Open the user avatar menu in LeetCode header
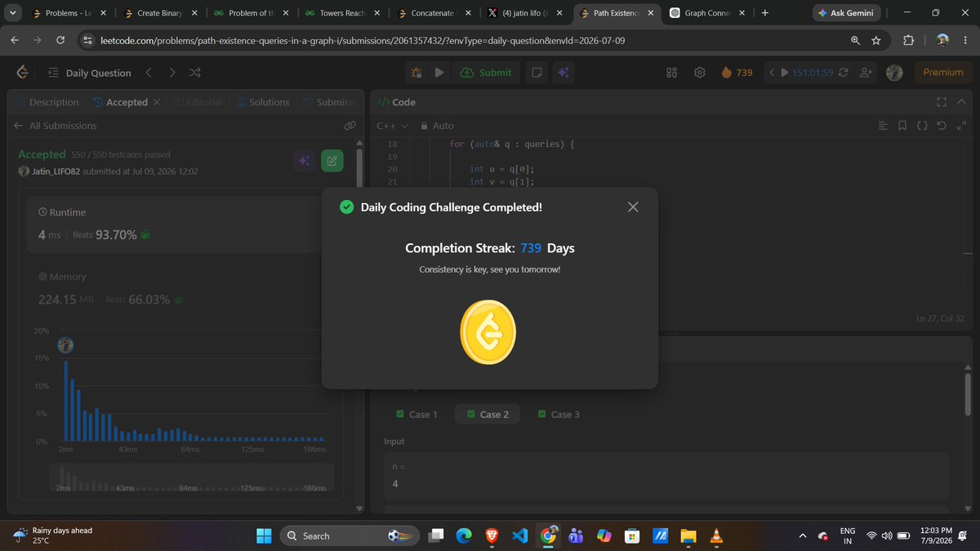980x551 pixels. click(894, 73)
